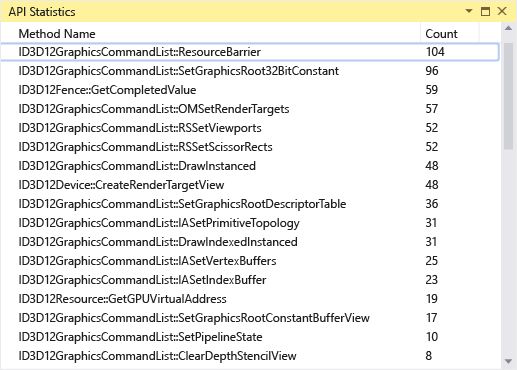Select the IASetPrimitiveTopology row
Viewport: 517px width, 370px height.
(250, 223)
